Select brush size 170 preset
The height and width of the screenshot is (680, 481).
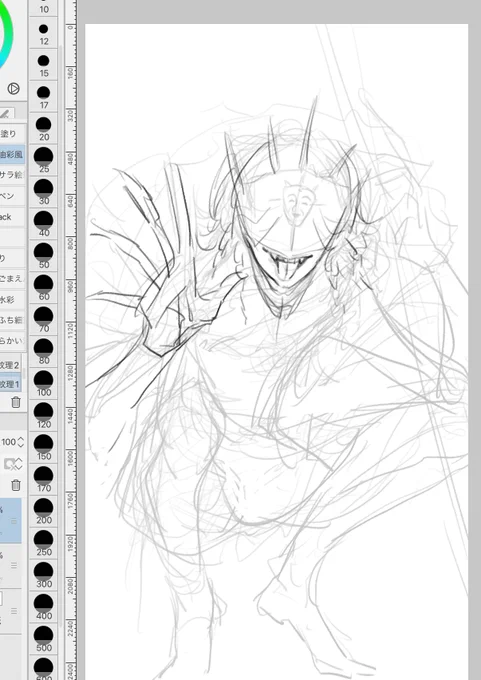click(x=43, y=480)
